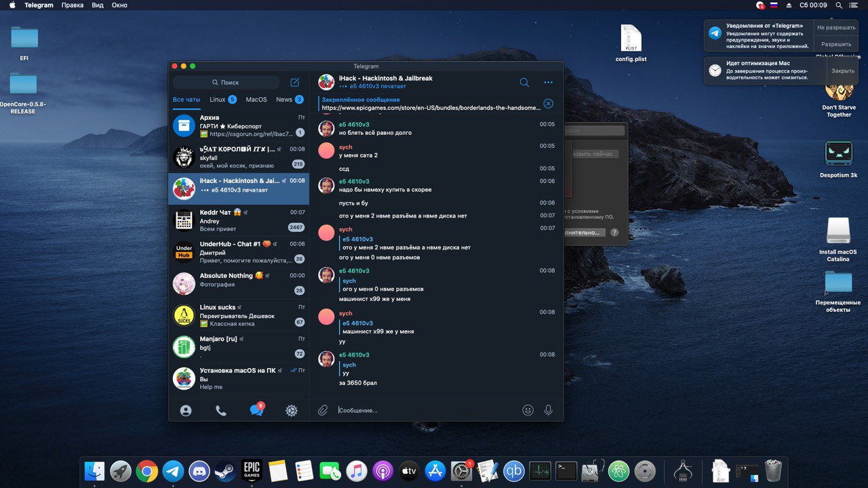Viewport: 868px width, 488px height.
Task: Click 'Не разрешать' on Telegram notification
Action: pos(836,28)
